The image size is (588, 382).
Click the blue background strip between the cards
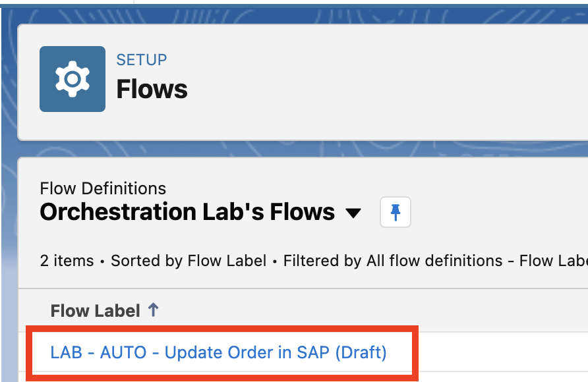[x=297, y=149]
